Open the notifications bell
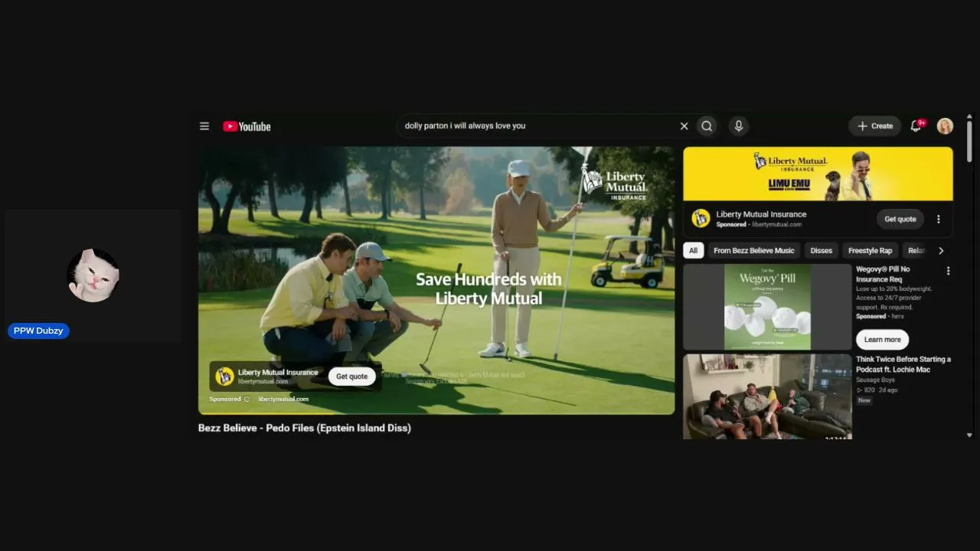This screenshot has width=980, height=551. tap(916, 126)
